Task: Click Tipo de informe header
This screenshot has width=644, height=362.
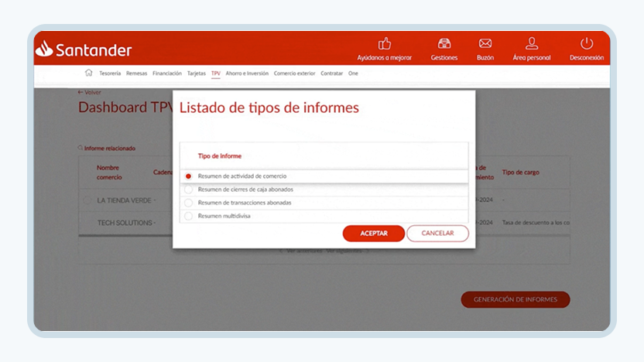Action: point(220,156)
